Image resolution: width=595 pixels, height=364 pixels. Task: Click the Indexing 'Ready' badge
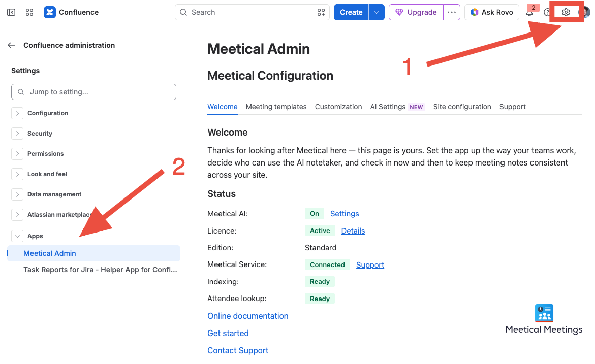tap(320, 281)
